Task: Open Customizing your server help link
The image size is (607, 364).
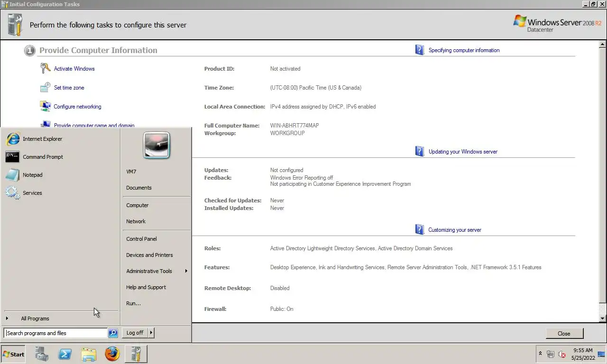Action: 455,230
